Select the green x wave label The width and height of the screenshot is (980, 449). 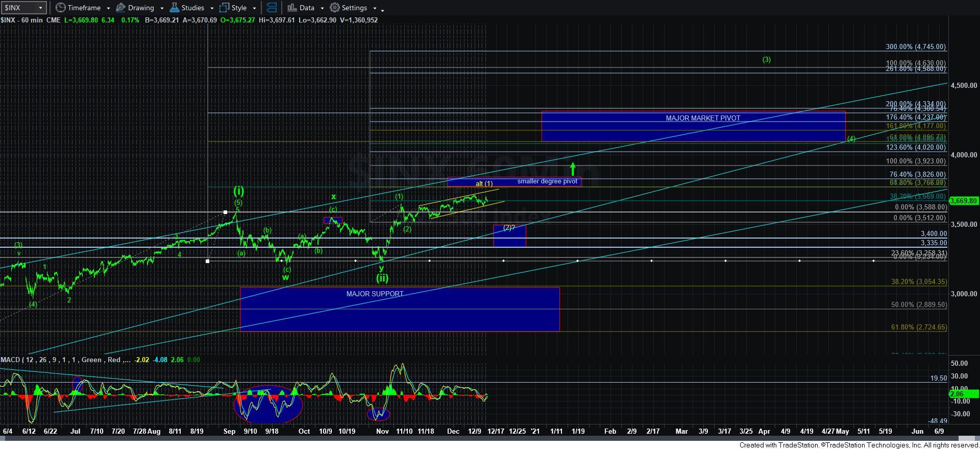coord(333,197)
